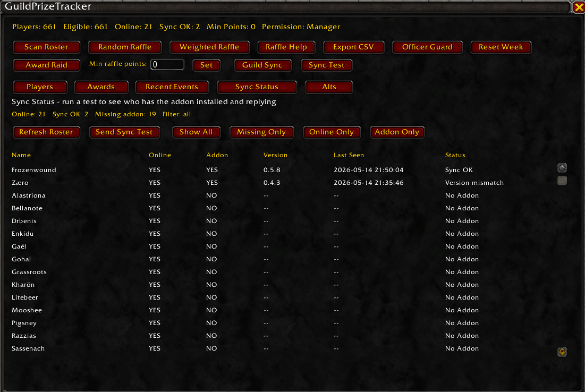Close the GuildPrizeTracker window
Screen dimensions: 585x392
(x=579, y=7)
